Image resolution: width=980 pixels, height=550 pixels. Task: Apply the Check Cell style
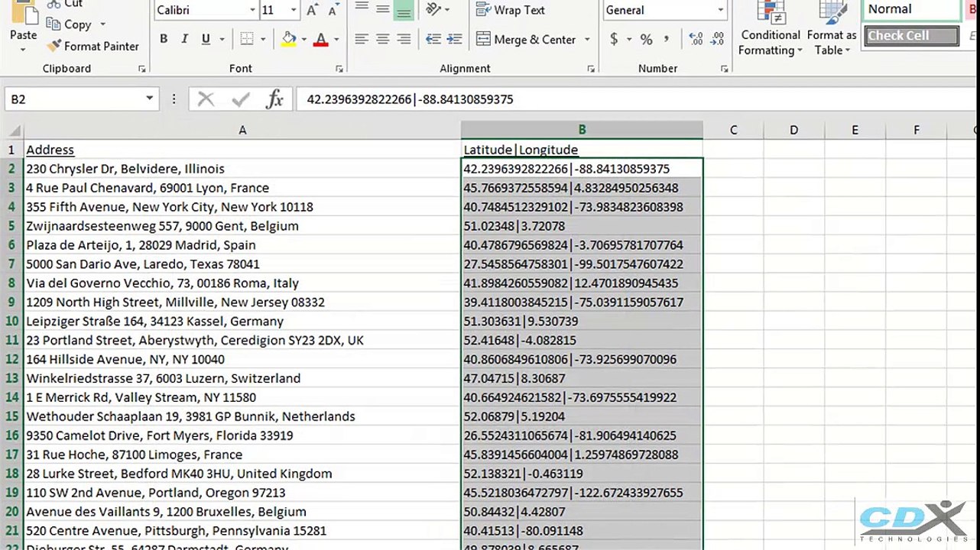912,36
